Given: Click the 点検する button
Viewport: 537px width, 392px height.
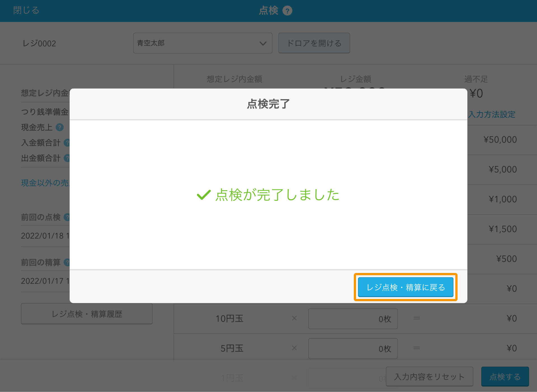Looking at the screenshot, I should click(505, 377).
